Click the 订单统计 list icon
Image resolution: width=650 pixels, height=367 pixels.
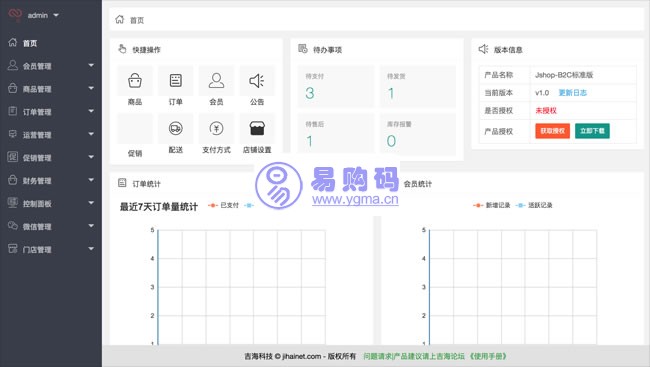[122, 183]
